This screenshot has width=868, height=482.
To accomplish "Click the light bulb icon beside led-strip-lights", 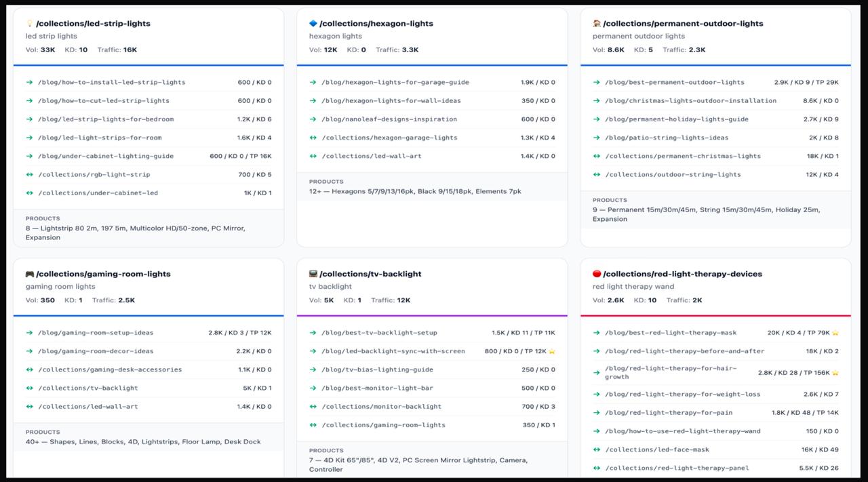I will pos(29,24).
